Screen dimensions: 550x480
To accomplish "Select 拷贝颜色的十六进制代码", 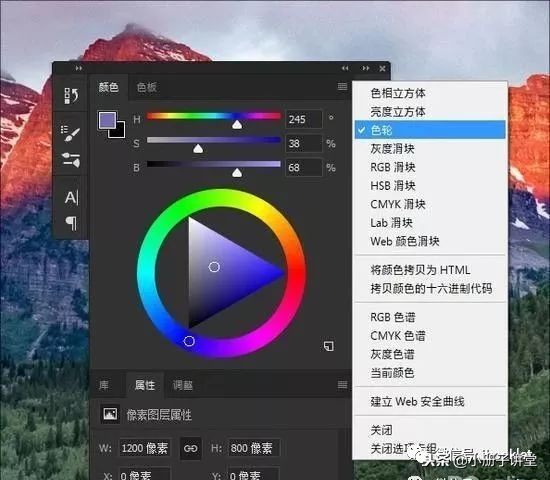I will [x=430, y=288].
